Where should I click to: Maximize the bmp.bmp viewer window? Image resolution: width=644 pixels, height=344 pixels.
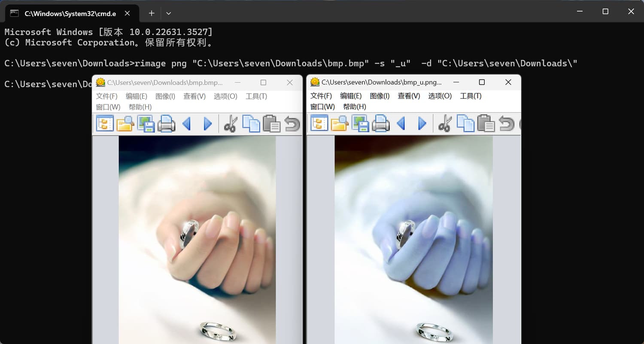(x=264, y=82)
